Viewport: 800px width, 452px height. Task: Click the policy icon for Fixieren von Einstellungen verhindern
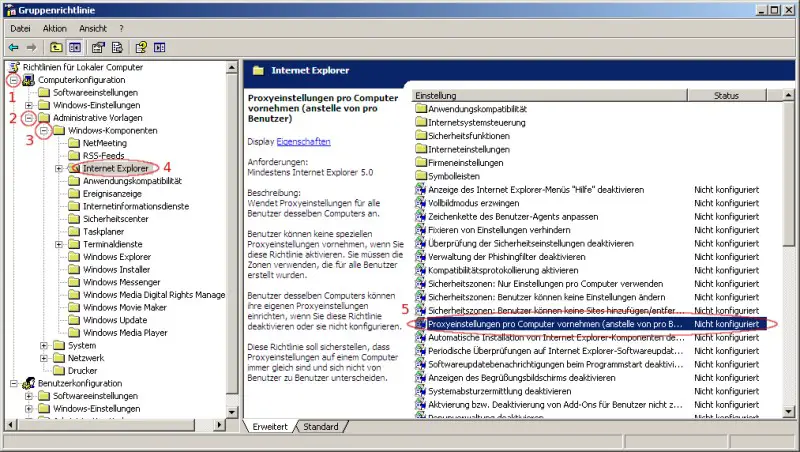[x=420, y=230]
